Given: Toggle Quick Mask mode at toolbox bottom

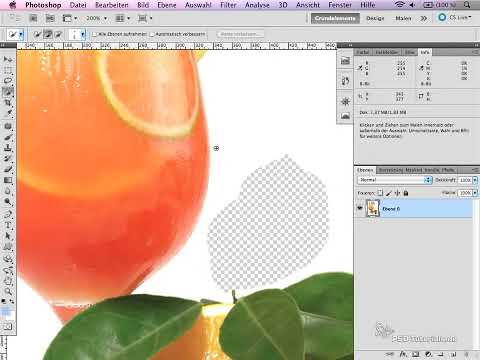Looking at the screenshot, I should [8, 326].
